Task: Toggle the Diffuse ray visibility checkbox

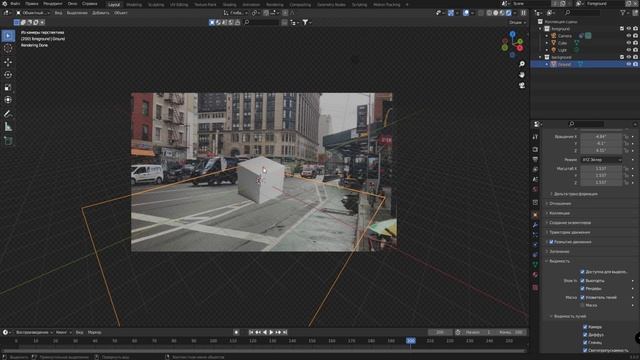Action: [585, 335]
